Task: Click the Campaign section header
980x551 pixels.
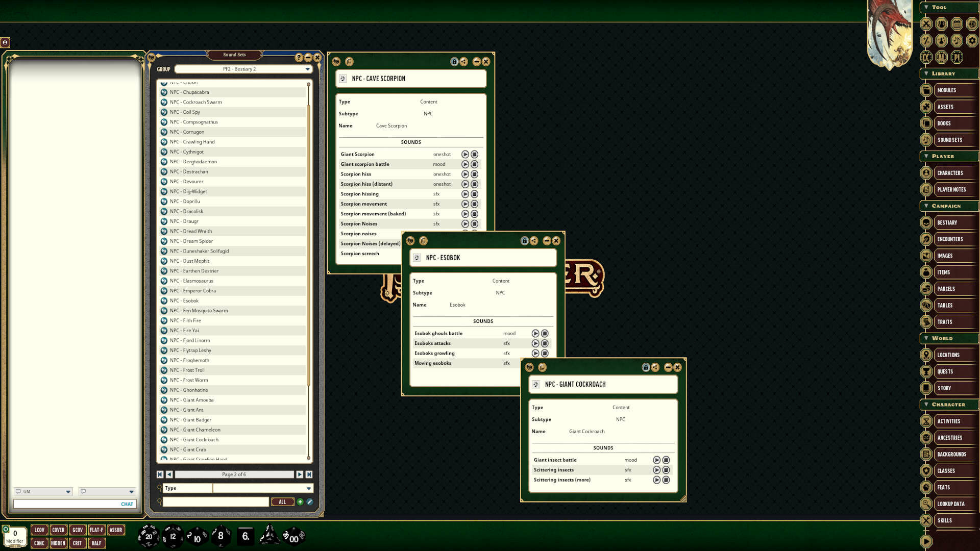Action: (947, 206)
